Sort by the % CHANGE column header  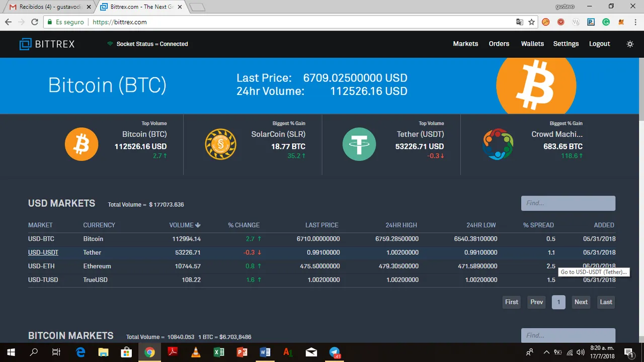(244, 225)
